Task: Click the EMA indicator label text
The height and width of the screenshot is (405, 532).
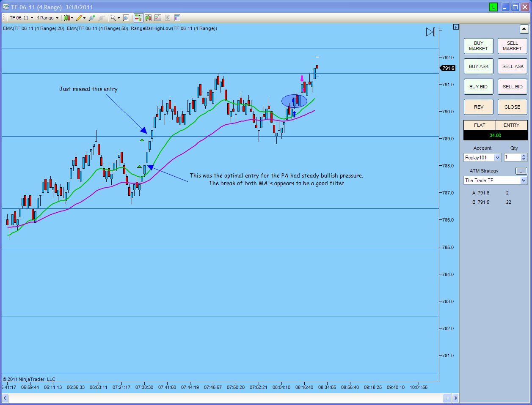Action: (x=110, y=28)
